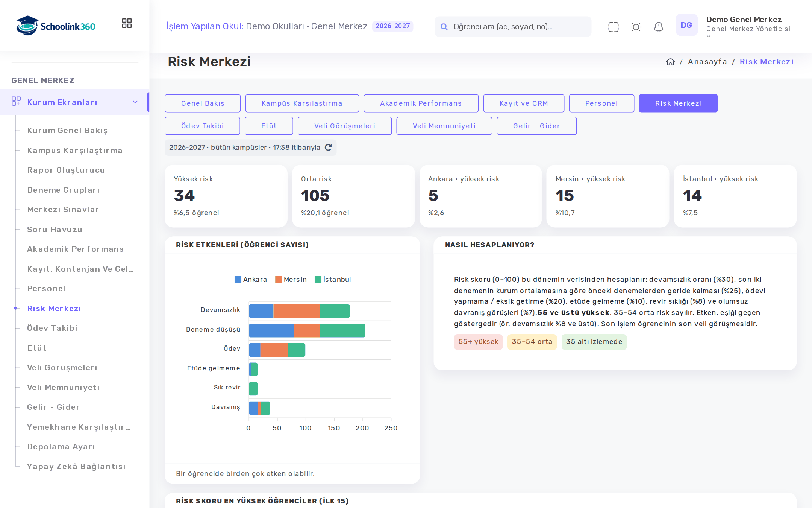This screenshot has width=812, height=508.
Task: Click the 55+ yüksek badge
Action: (478, 342)
